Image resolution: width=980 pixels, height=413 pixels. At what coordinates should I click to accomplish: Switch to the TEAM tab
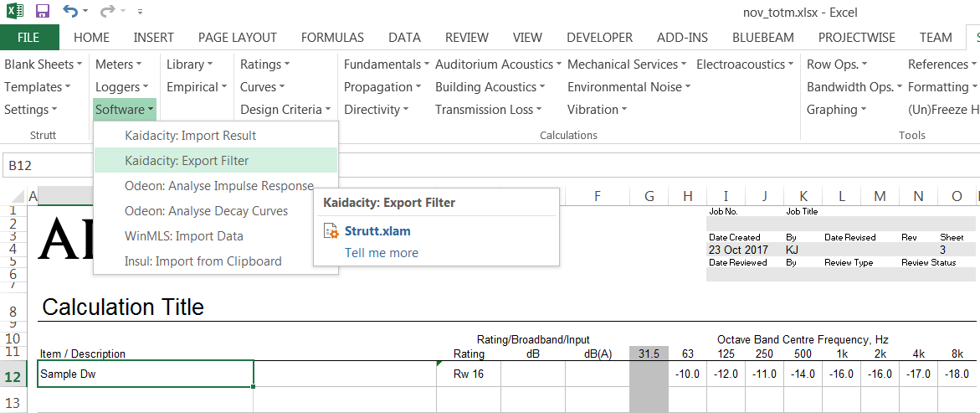coord(936,38)
